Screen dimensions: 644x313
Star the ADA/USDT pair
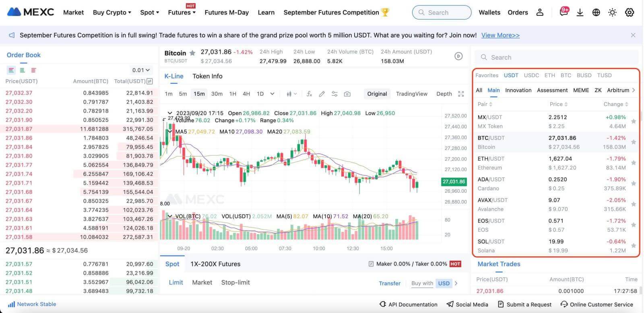point(634,183)
